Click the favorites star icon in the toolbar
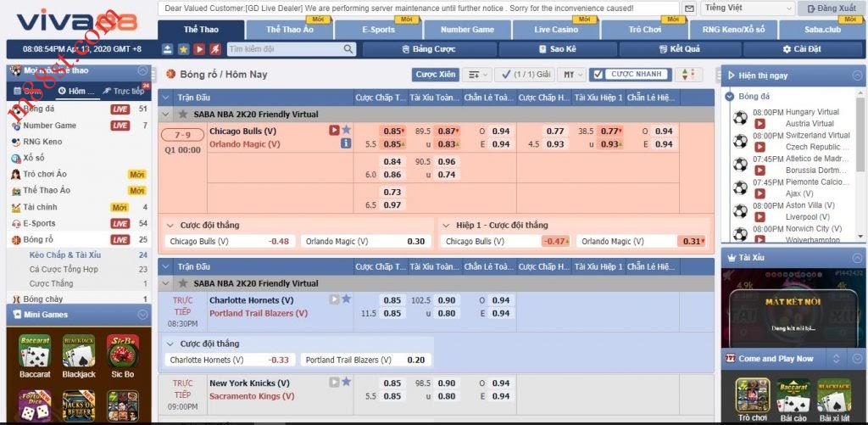This screenshot has width=868, height=425. coord(184,49)
